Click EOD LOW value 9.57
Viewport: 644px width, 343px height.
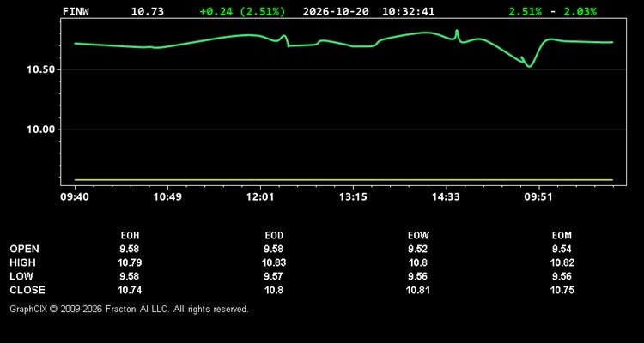[274, 276]
